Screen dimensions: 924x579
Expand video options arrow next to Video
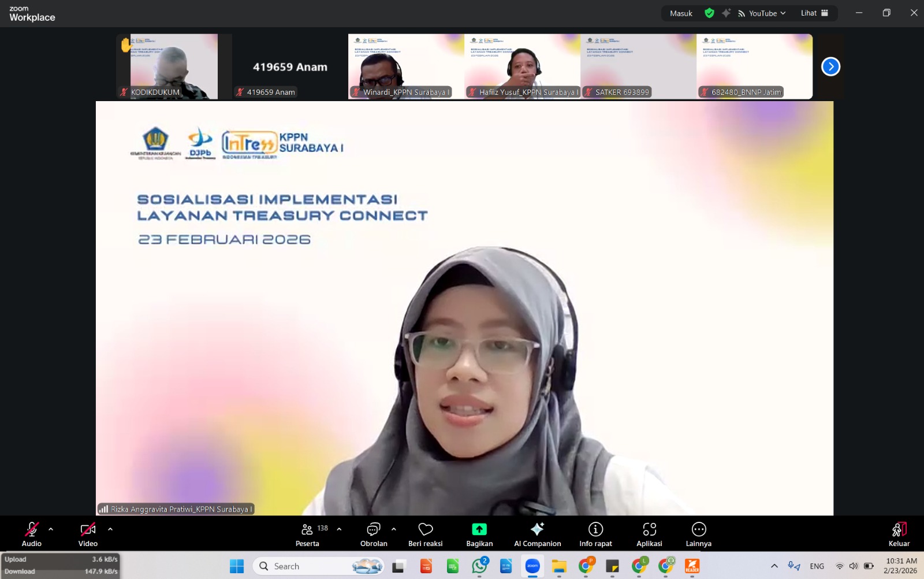coord(110,529)
